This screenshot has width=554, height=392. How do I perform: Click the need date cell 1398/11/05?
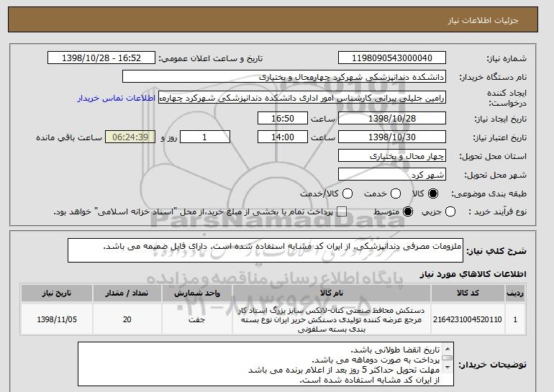(57, 319)
